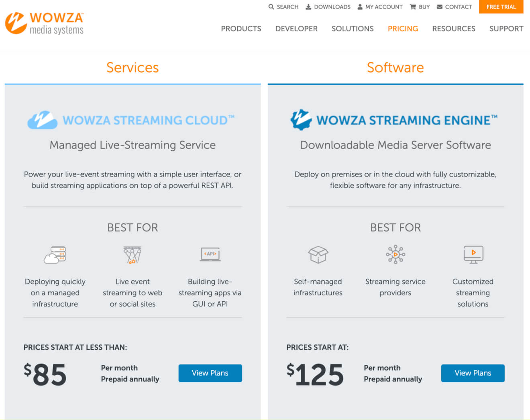
Task: Click 'Self-managed infrastructures' text
Action: pyautogui.click(x=318, y=287)
